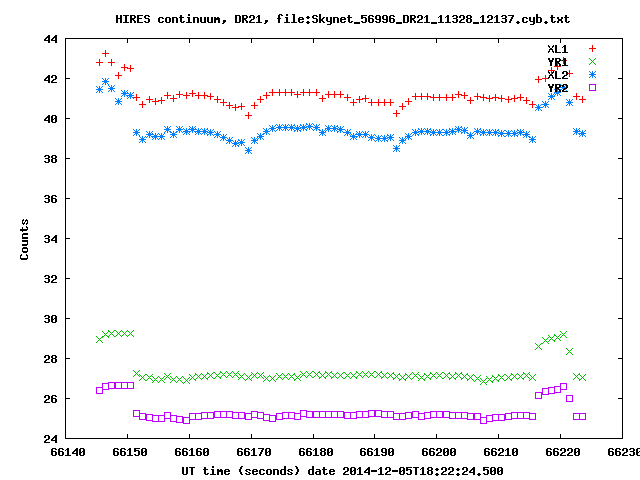The height and width of the screenshot is (480, 640).
Task: Click the x-axis tick label 66180
Action: tap(316, 452)
